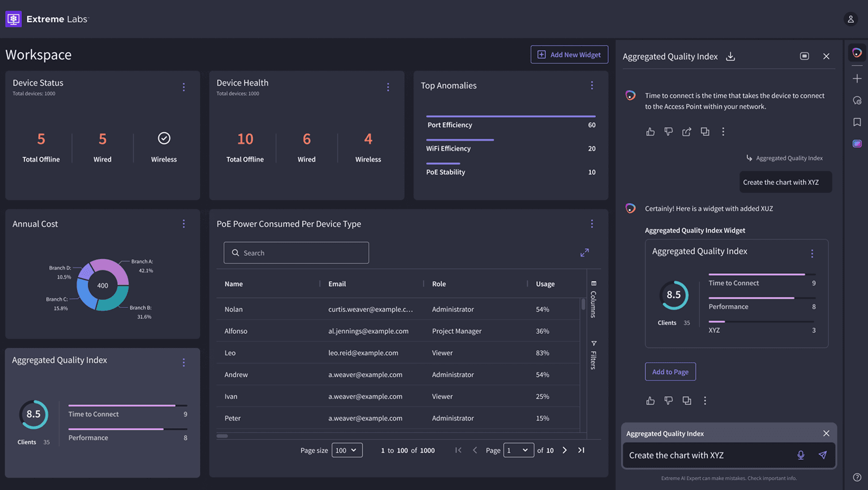The image size is (868, 490).
Task: Open help icon at sidebar bottom
Action: pyautogui.click(x=857, y=478)
